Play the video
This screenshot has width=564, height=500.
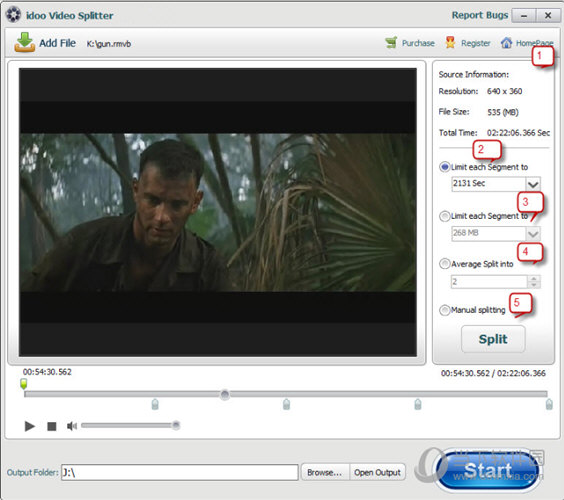pos(29,426)
